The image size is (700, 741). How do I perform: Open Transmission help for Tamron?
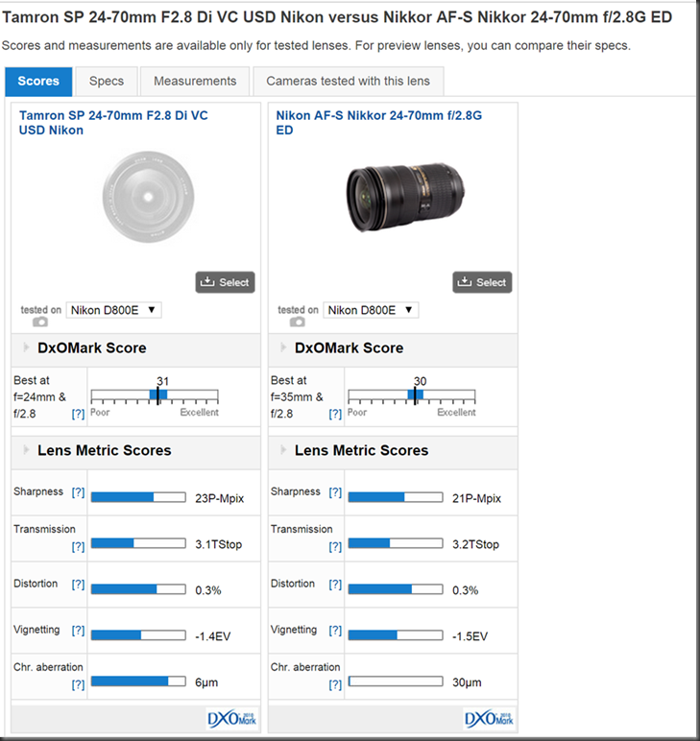click(x=78, y=547)
